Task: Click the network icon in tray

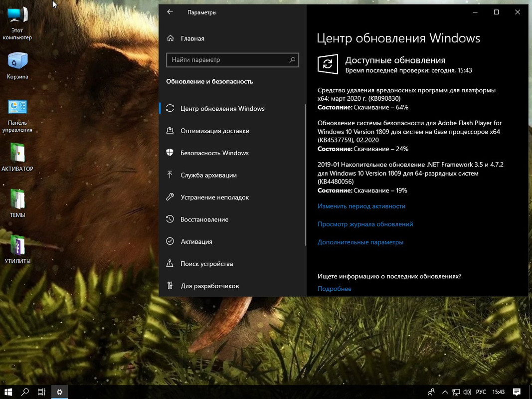Action: [x=456, y=392]
